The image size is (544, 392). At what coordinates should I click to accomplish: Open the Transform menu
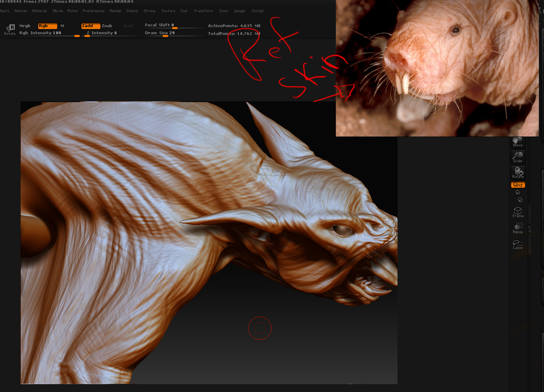(203, 11)
